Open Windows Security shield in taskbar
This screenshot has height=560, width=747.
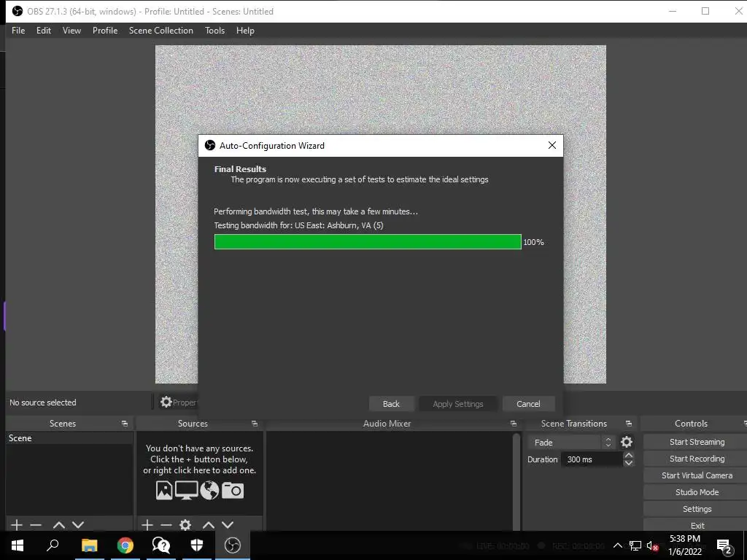coord(197,545)
